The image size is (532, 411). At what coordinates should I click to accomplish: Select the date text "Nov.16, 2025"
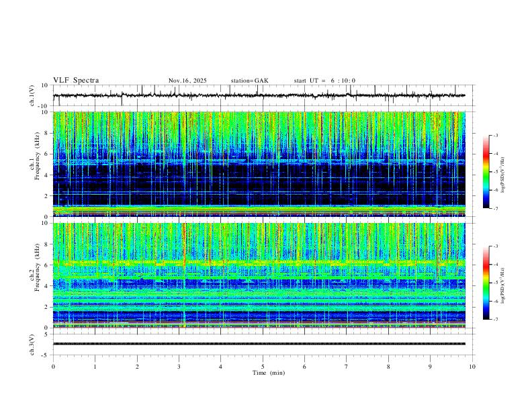click(x=187, y=81)
